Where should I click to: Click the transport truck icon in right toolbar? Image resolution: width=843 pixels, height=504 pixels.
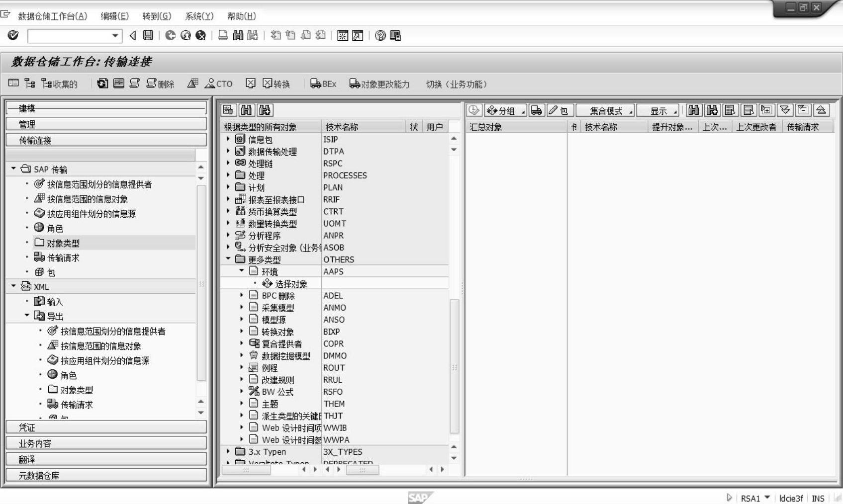click(x=537, y=110)
